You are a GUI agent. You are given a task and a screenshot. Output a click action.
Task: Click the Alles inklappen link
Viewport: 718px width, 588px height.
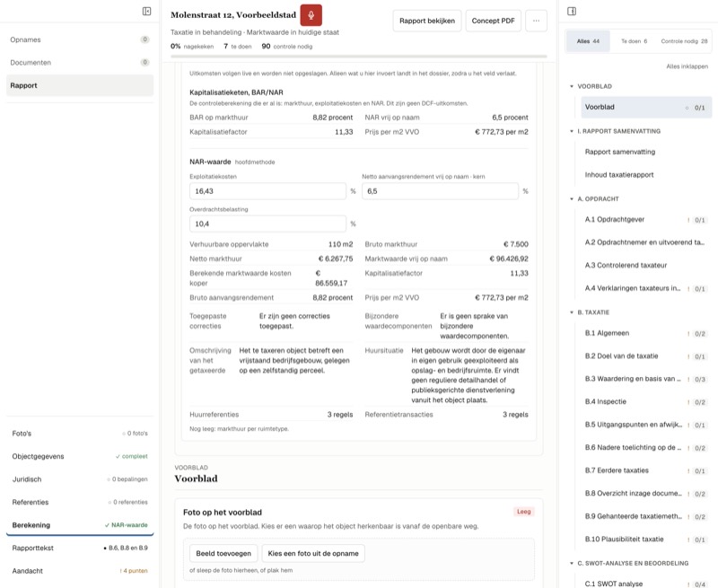(x=687, y=66)
